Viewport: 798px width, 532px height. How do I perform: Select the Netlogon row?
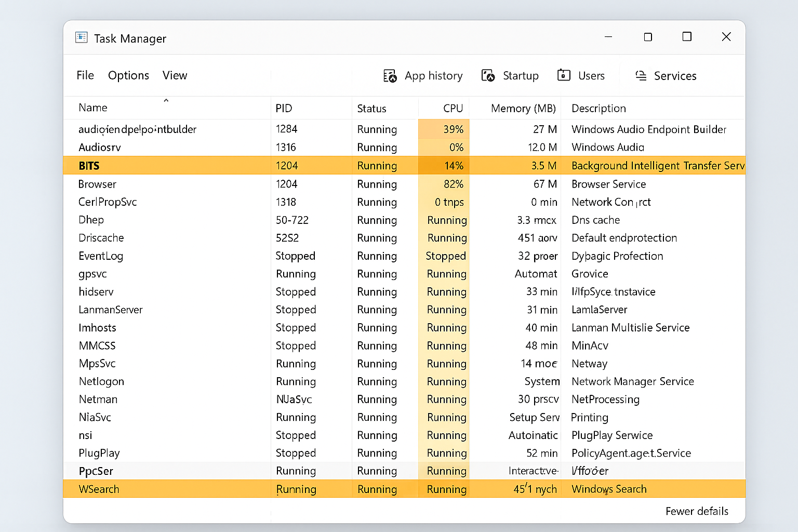(x=404, y=381)
